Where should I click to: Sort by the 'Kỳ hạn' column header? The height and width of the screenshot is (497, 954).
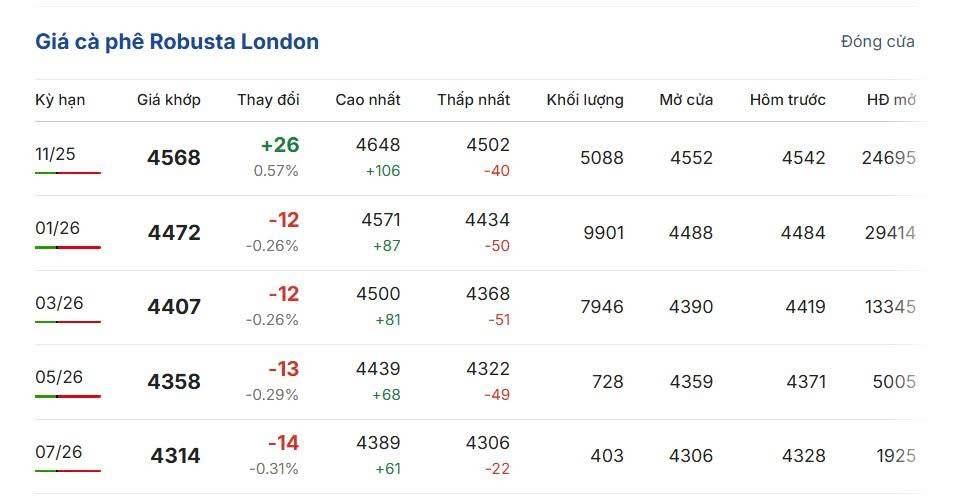tap(60, 100)
